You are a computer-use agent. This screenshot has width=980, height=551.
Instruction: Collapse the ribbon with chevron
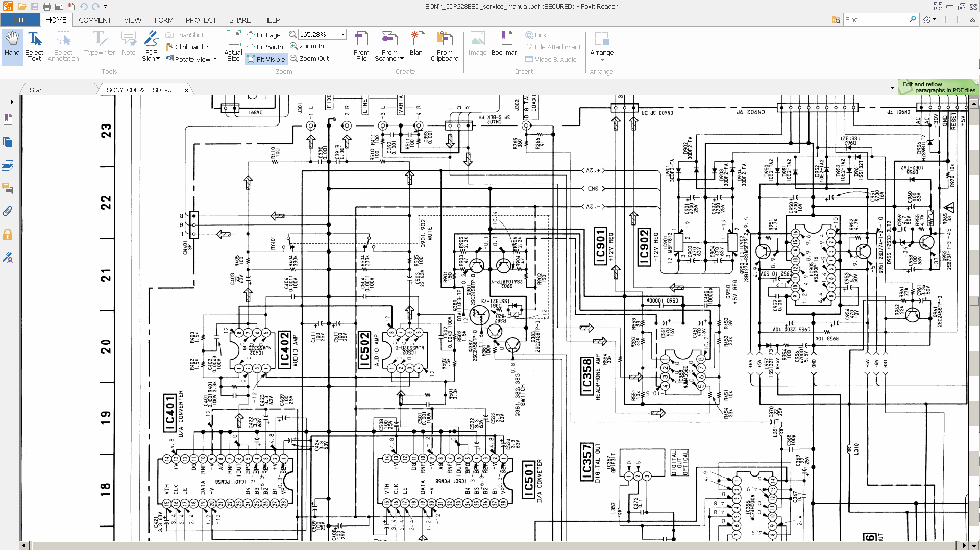[x=972, y=20]
